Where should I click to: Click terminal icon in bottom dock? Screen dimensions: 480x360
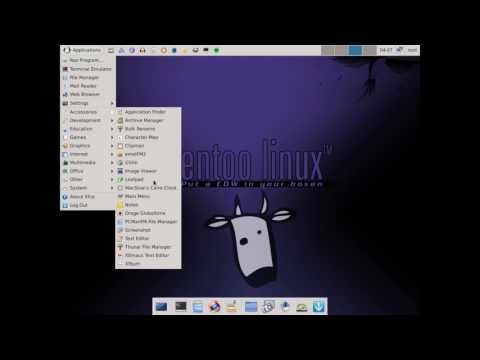[181, 306]
